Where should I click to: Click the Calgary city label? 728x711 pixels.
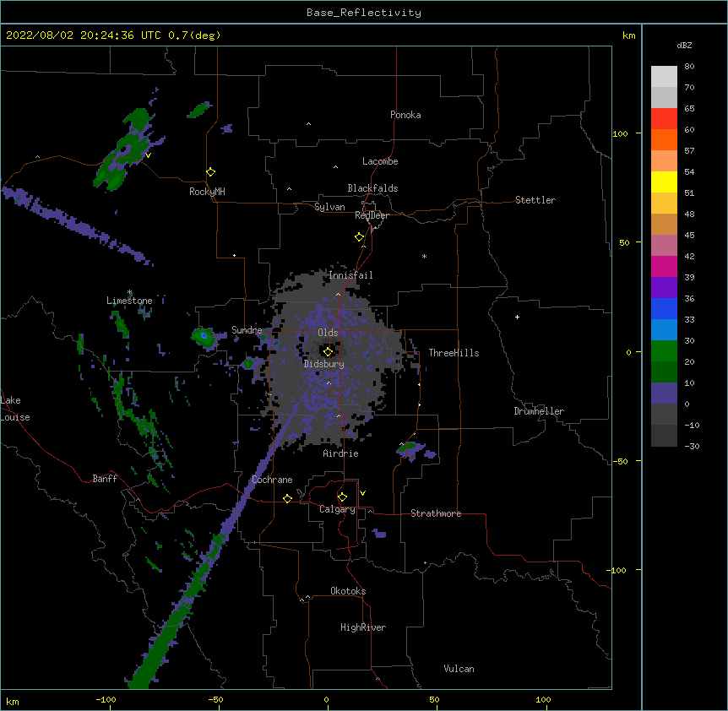(337, 509)
